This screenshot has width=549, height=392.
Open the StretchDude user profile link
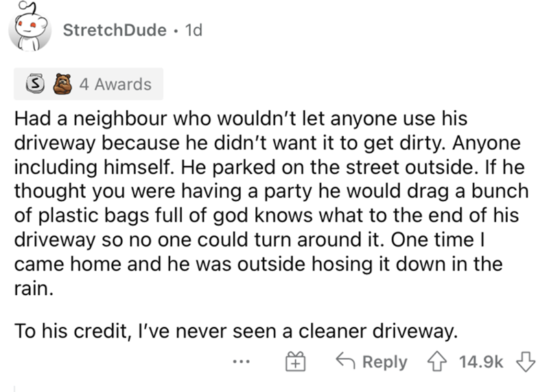click(x=114, y=30)
